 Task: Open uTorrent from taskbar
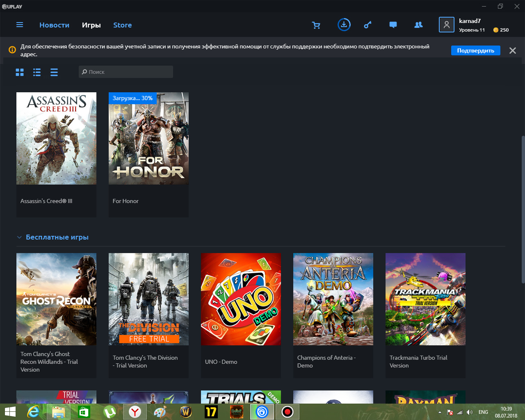[x=110, y=412]
